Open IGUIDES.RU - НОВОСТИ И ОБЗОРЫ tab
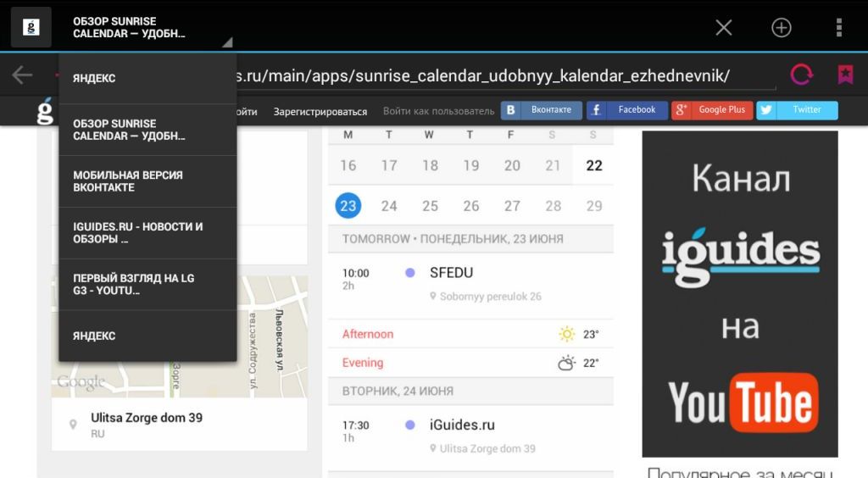 tap(147, 233)
